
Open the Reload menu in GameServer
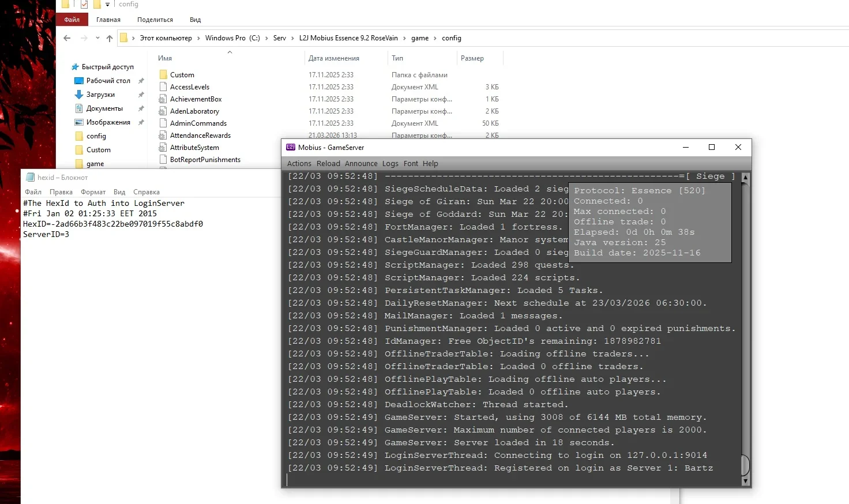328,164
